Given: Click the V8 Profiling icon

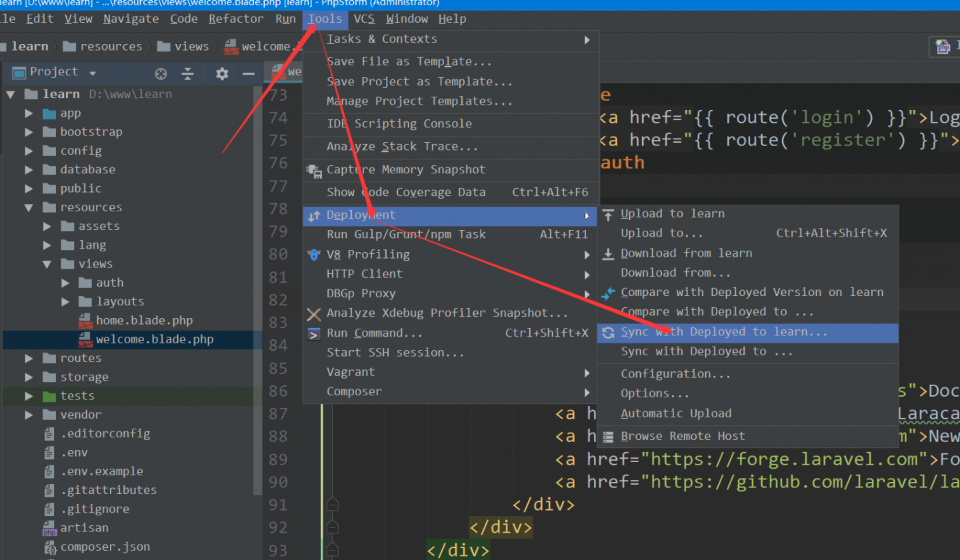Looking at the screenshot, I should pos(314,255).
